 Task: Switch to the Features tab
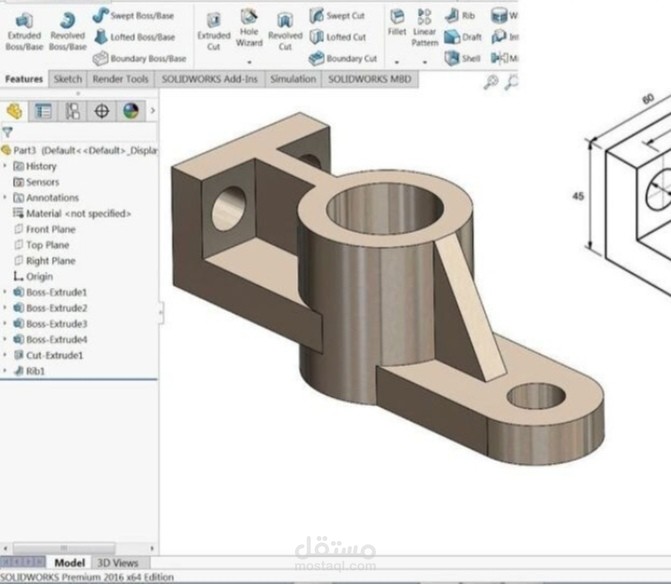tap(24, 79)
